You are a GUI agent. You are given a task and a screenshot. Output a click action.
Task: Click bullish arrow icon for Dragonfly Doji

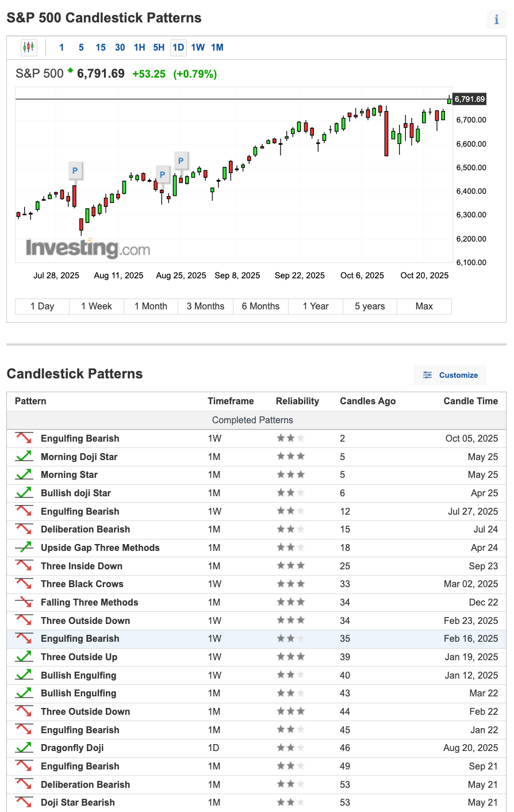click(24, 748)
